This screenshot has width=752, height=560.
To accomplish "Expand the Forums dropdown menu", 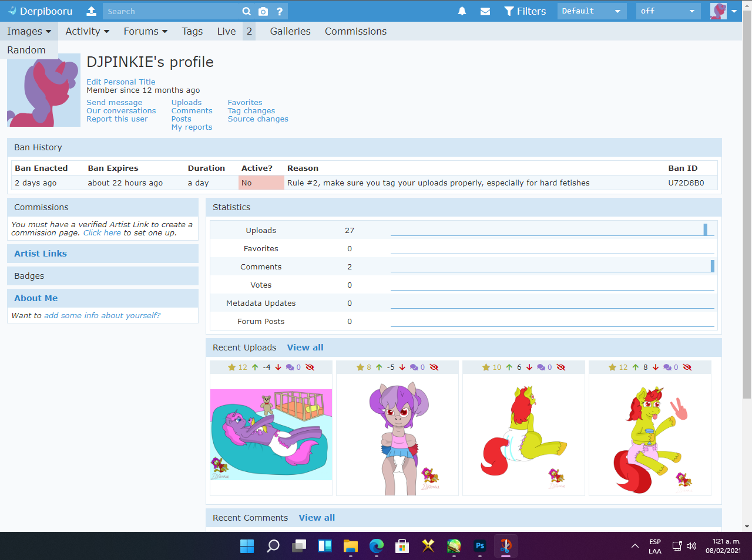I will [x=146, y=31].
